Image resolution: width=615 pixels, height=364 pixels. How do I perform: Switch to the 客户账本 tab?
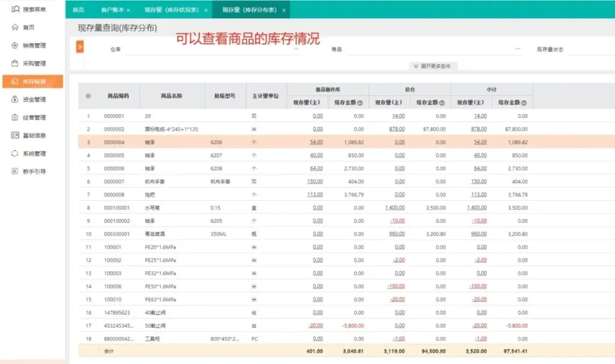(112, 10)
